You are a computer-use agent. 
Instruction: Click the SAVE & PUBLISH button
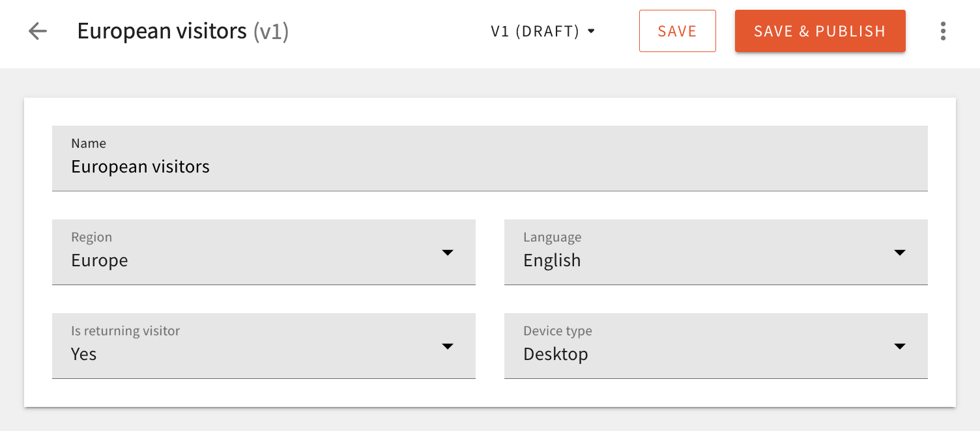820,31
